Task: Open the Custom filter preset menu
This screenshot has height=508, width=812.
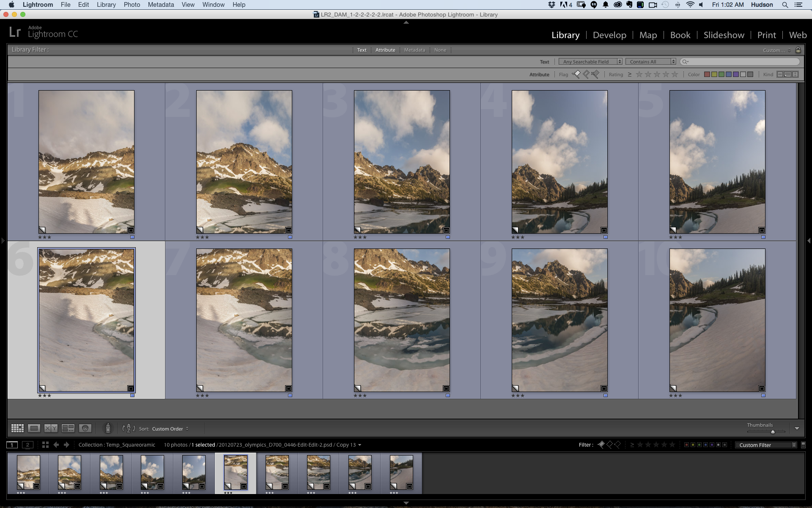Action: coord(777,50)
